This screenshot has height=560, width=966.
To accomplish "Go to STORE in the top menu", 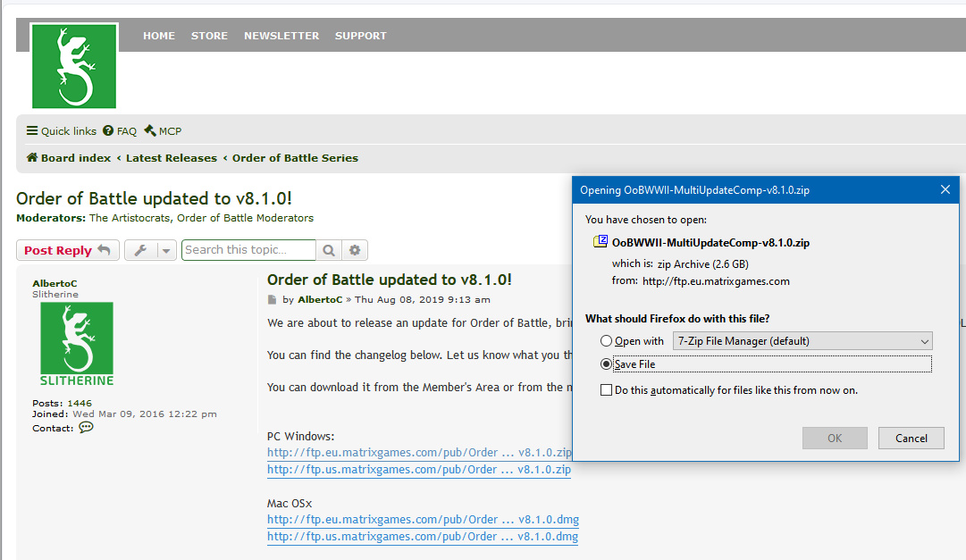I will click(209, 36).
